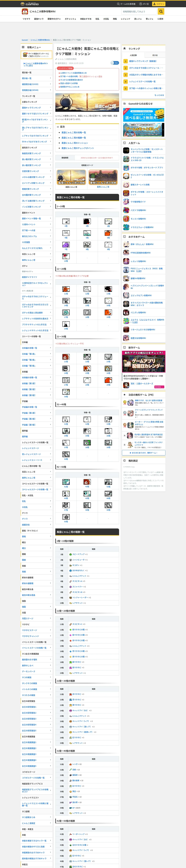Open the 13階 floor enemy icon
The image size is (186, 868).
point(108,289)
